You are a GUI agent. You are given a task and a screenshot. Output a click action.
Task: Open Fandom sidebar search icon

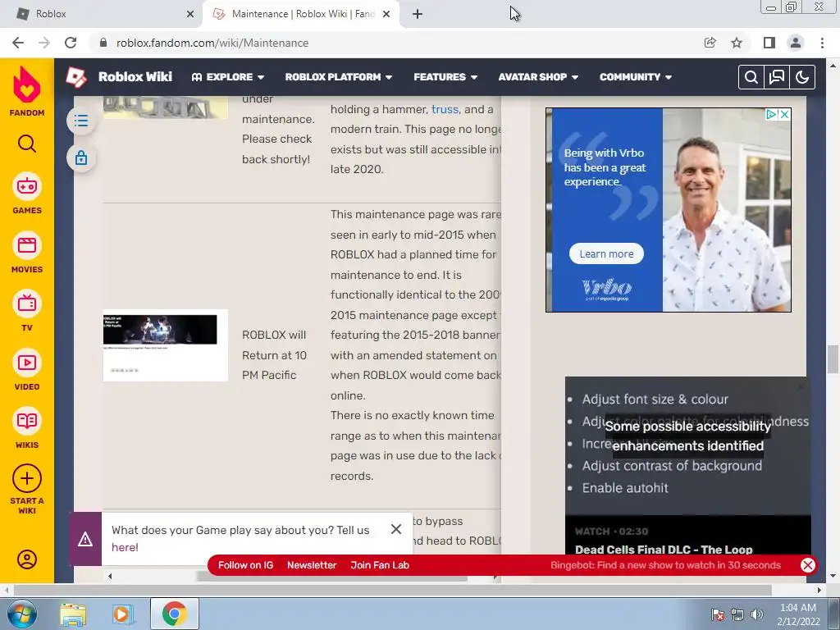27,144
